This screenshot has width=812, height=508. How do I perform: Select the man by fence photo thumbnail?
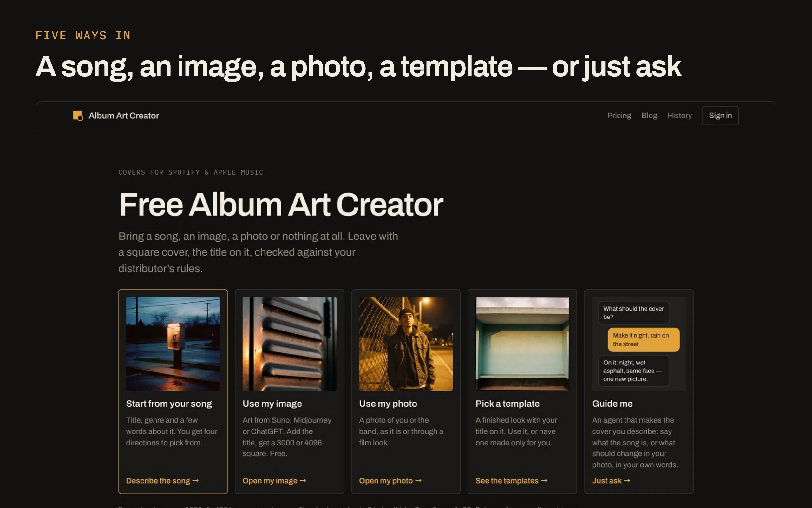point(406,343)
